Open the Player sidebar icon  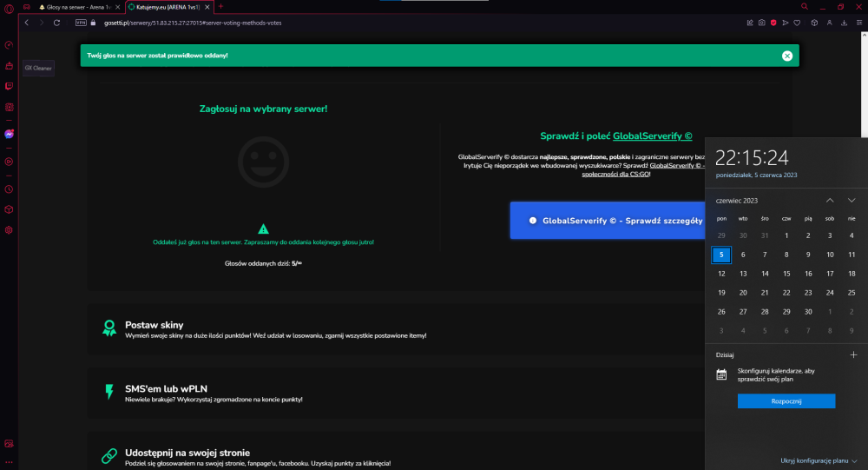click(9, 162)
